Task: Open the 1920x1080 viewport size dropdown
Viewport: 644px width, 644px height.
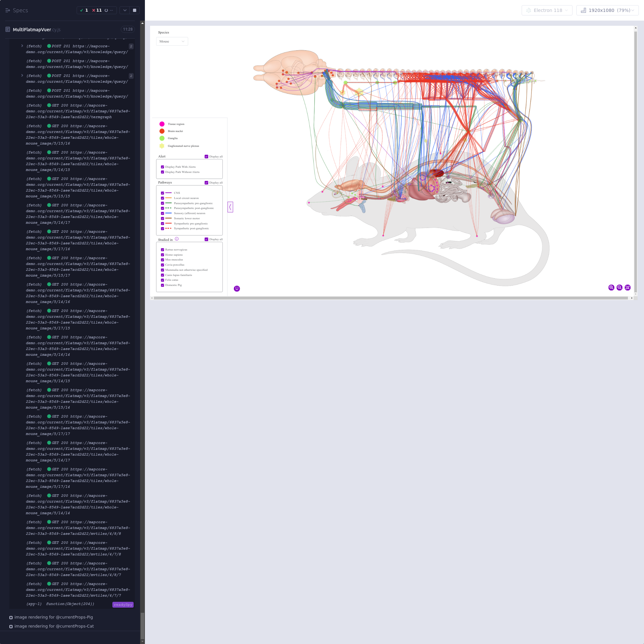Action: tap(607, 10)
